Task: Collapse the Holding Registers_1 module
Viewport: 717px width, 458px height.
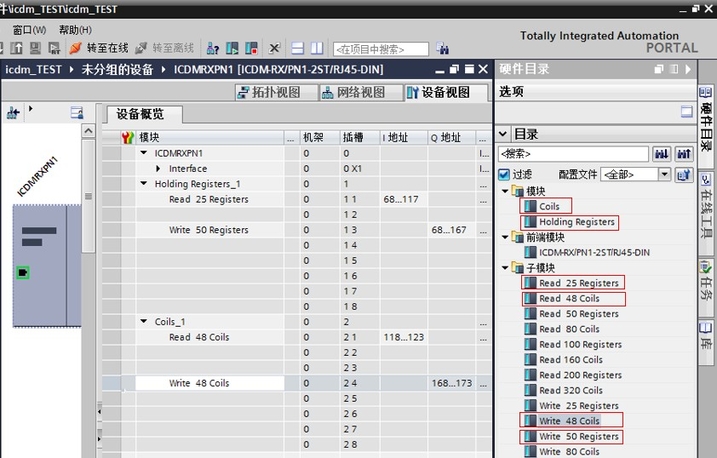Action: pyautogui.click(x=144, y=183)
